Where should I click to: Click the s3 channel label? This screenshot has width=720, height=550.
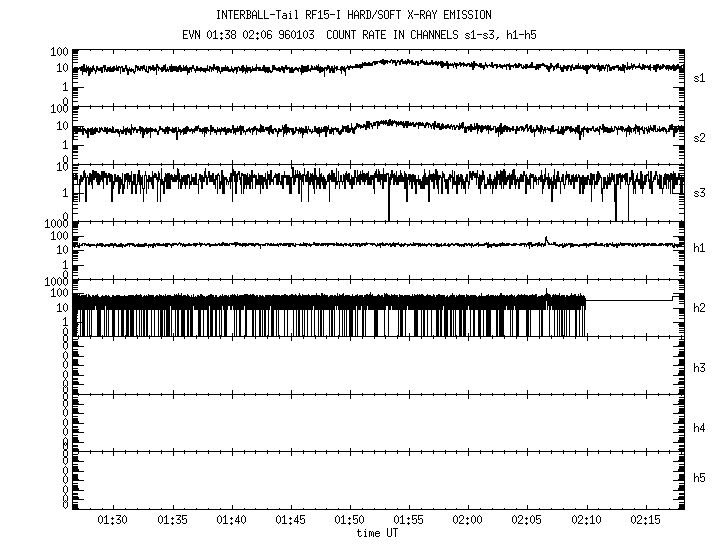coord(700,192)
